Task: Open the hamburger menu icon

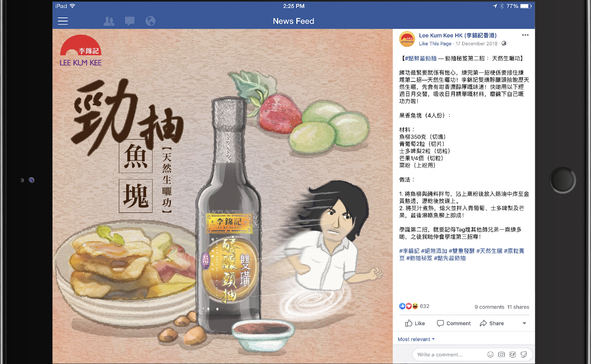Action: [x=63, y=21]
